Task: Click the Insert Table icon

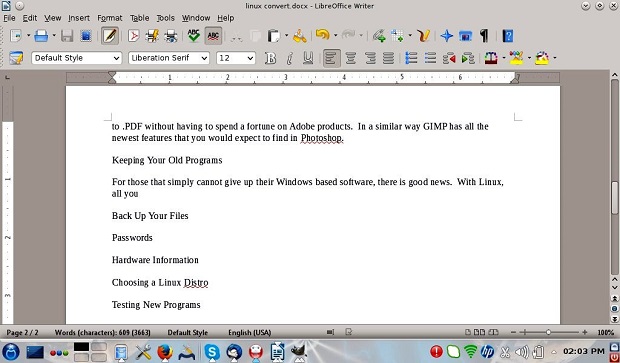Action: (x=397, y=36)
